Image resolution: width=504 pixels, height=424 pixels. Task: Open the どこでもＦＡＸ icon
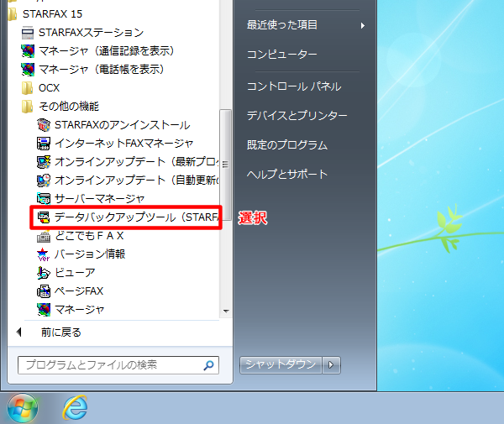pyautogui.click(x=44, y=236)
